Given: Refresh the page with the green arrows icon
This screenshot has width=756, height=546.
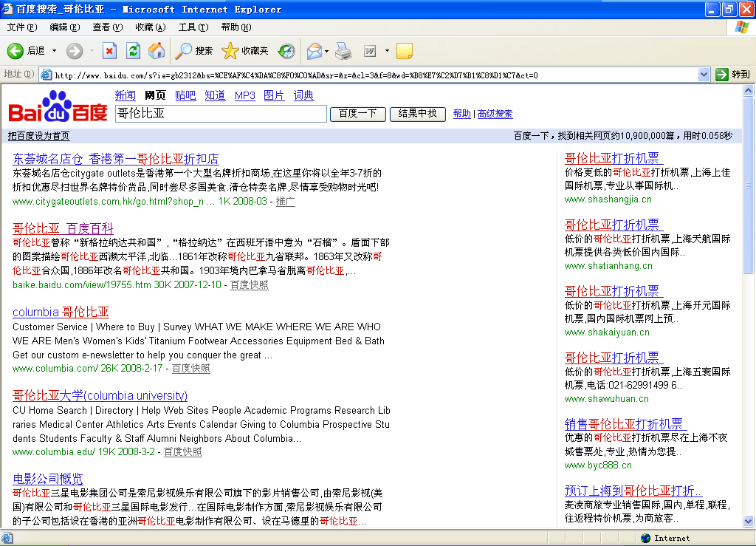Looking at the screenshot, I should coord(133,51).
